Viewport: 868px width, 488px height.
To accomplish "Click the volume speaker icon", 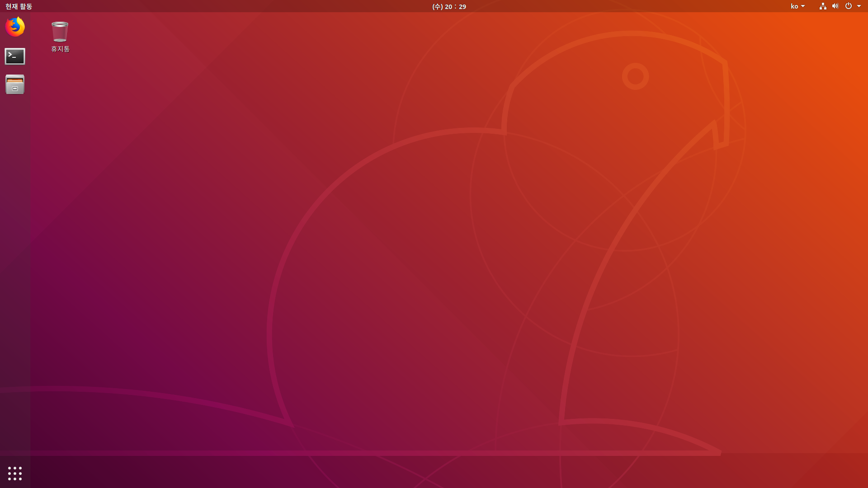I will pyautogui.click(x=835, y=6).
